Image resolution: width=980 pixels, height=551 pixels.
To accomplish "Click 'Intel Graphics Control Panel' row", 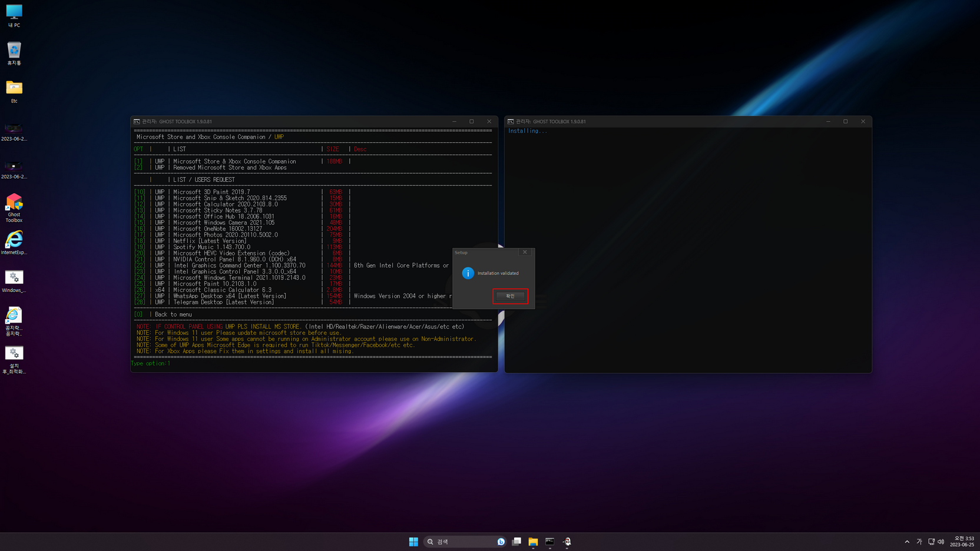I will (x=242, y=271).
